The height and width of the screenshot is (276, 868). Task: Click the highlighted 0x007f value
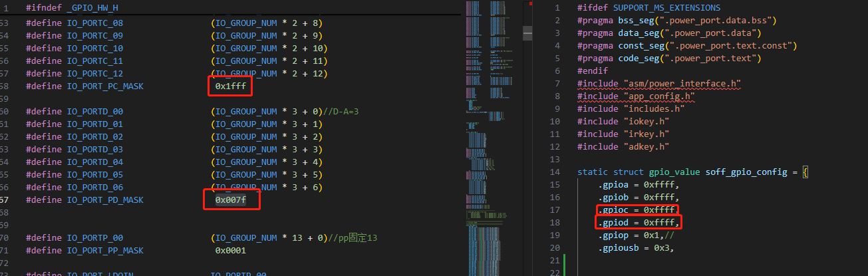[230, 200]
